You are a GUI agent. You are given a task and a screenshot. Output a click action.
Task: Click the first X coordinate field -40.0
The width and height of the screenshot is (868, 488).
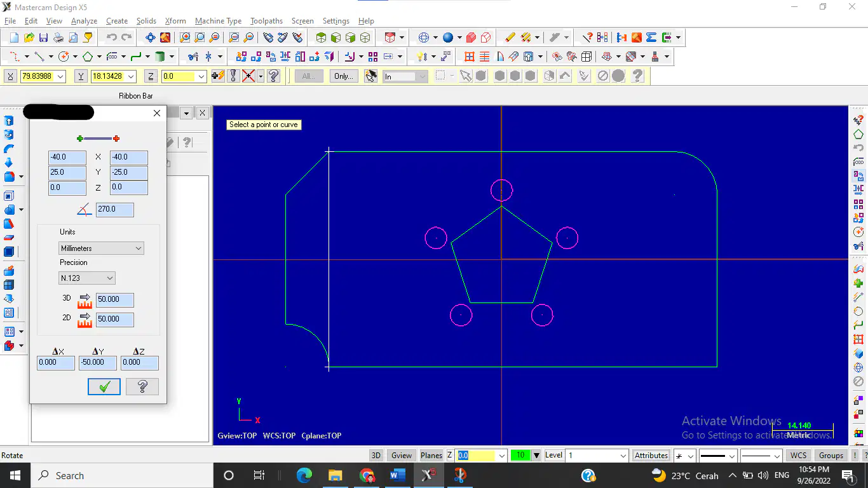[x=67, y=157]
